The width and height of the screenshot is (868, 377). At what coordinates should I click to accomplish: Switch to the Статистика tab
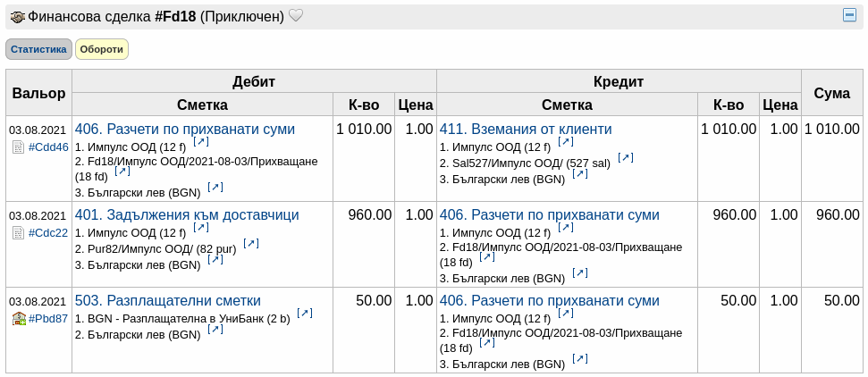click(x=38, y=49)
